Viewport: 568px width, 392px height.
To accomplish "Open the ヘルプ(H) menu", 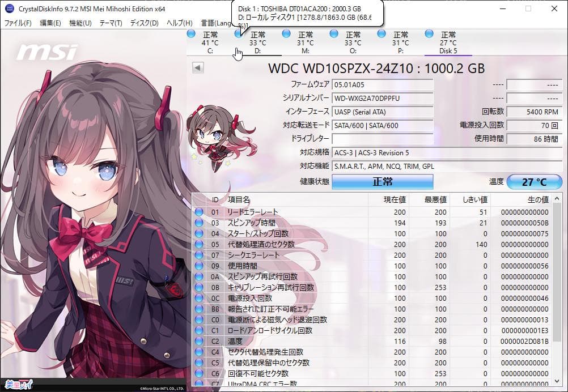I will (x=181, y=23).
